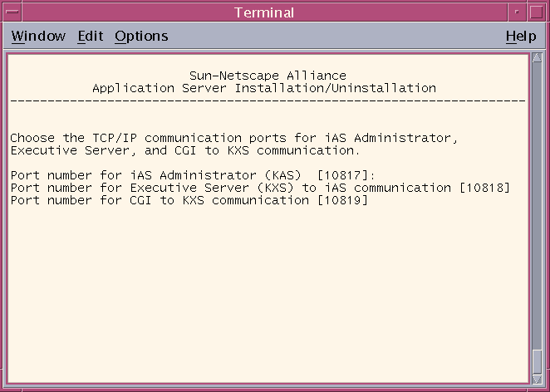Click 'Application Server Installation/Uninstallation' line
The width and height of the screenshot is (550, 392).
(264, 88)
